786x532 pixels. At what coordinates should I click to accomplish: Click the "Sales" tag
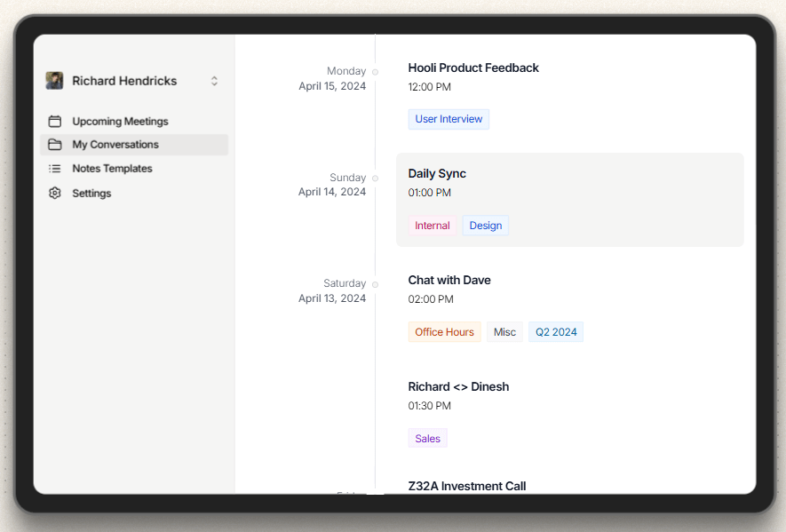[x=427, y=438]
